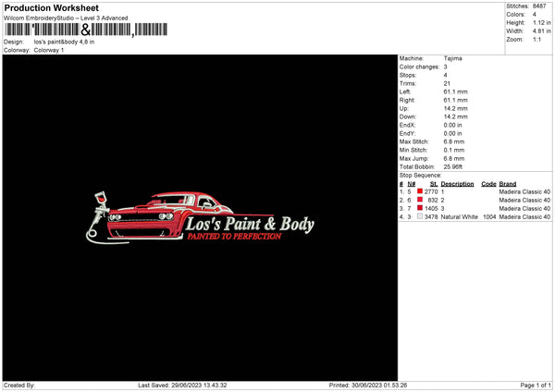Click the Trims value 21

click(x=447, y=83)
